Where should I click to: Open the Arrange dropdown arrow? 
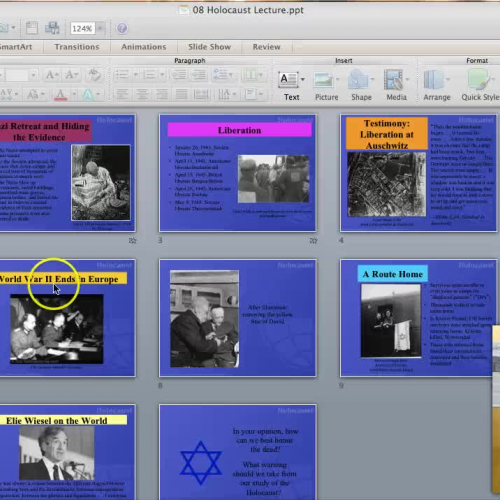pos(448,79)
